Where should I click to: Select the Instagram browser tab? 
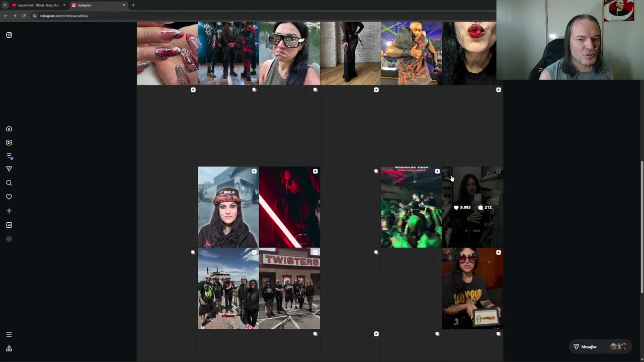tap(99, 5)
